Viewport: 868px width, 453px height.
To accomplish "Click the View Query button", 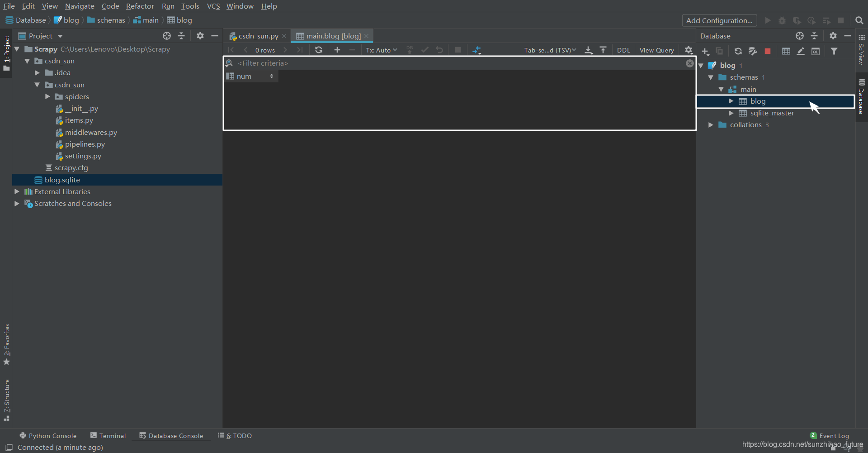I will click(657, 50).
